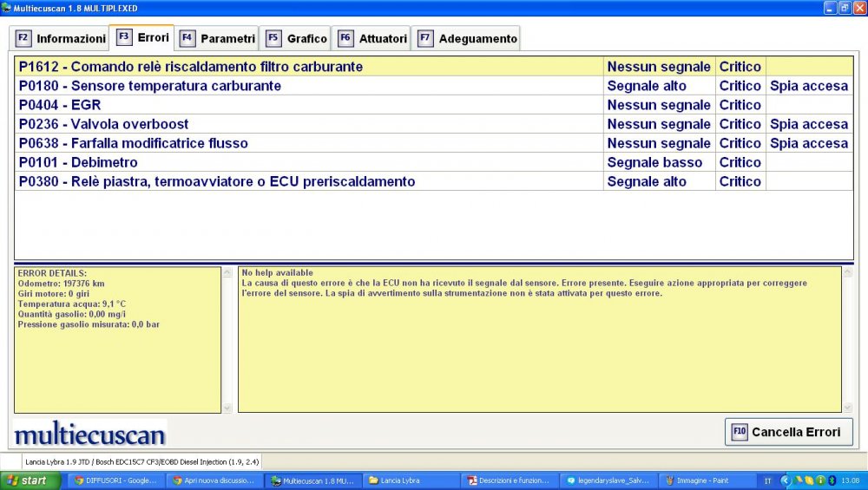Open the Informazioni tab
The image size is (868, 490).
(61, 39)
